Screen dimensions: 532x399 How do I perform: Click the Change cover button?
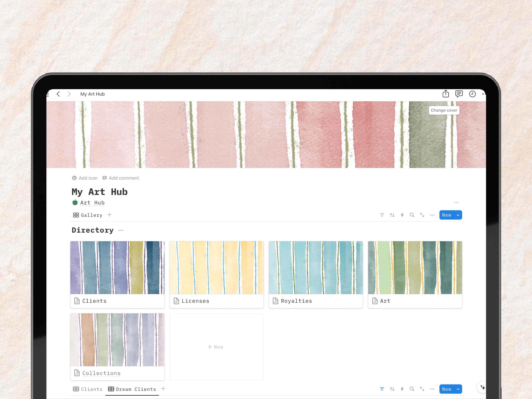[444, 110]
